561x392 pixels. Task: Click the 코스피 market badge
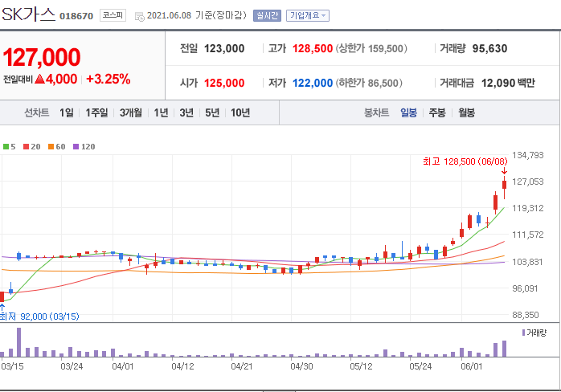click(113, 15)
